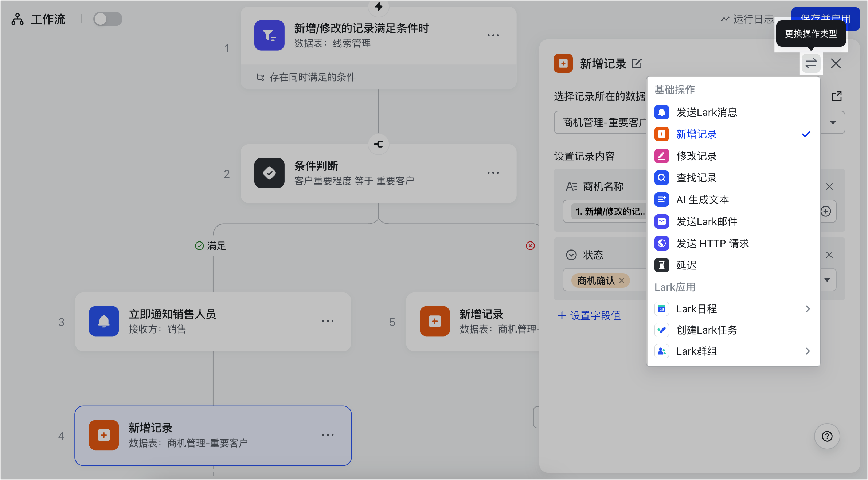The height and width of the screenshot is (480, 868).
Task: Choose AI 生成文本 operation
Action: tap(733, 200)
